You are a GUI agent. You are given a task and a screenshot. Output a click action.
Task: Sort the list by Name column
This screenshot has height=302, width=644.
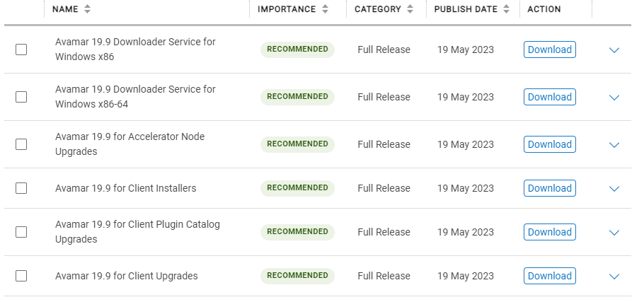(87, 9)
